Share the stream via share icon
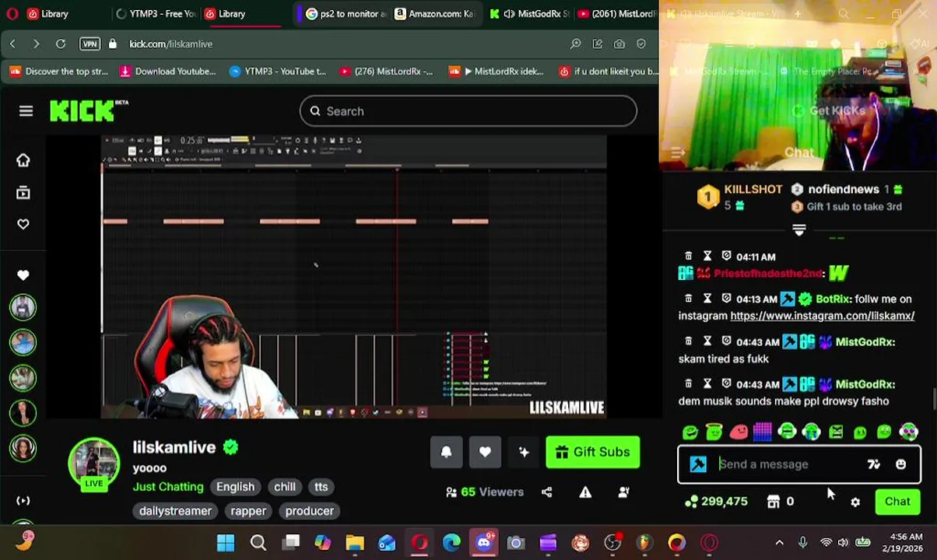This screenshot has width=937, height=560. (x=546, y=492)
